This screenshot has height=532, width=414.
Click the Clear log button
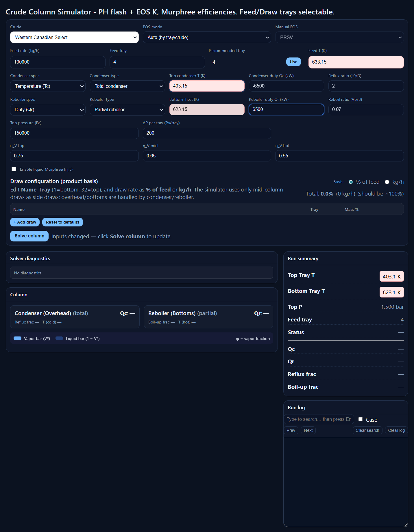click(x=396, y=430)
